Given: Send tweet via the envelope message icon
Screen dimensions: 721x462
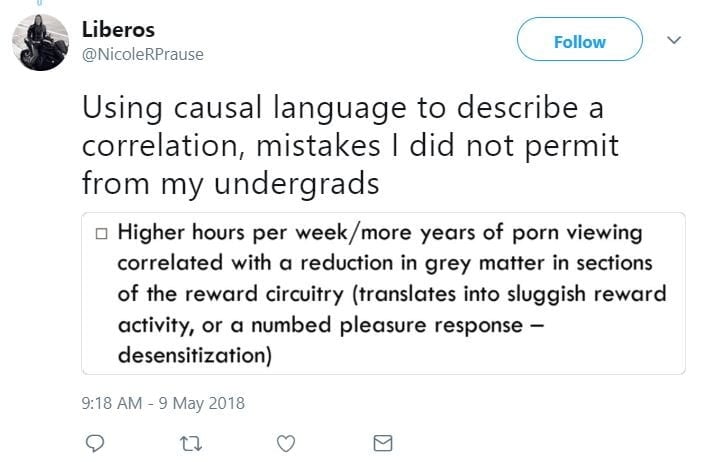Looking at the screenshot, I should pos(382,441).
